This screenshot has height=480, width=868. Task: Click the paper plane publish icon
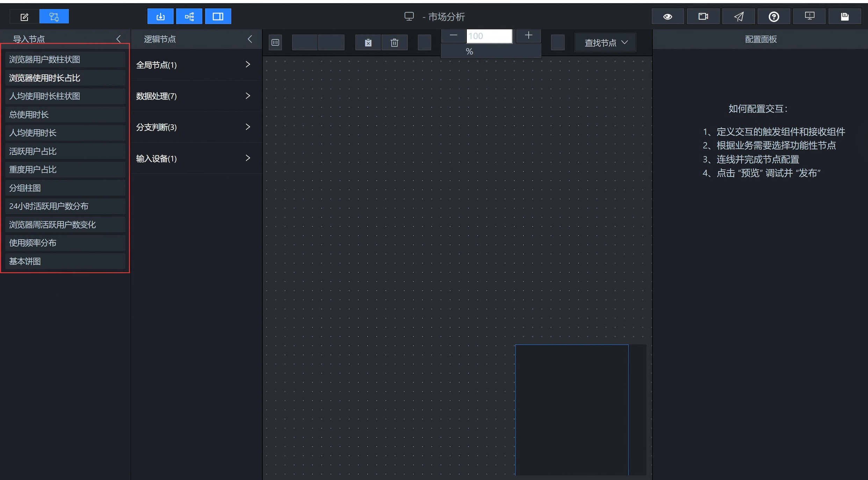click(739, 16)
